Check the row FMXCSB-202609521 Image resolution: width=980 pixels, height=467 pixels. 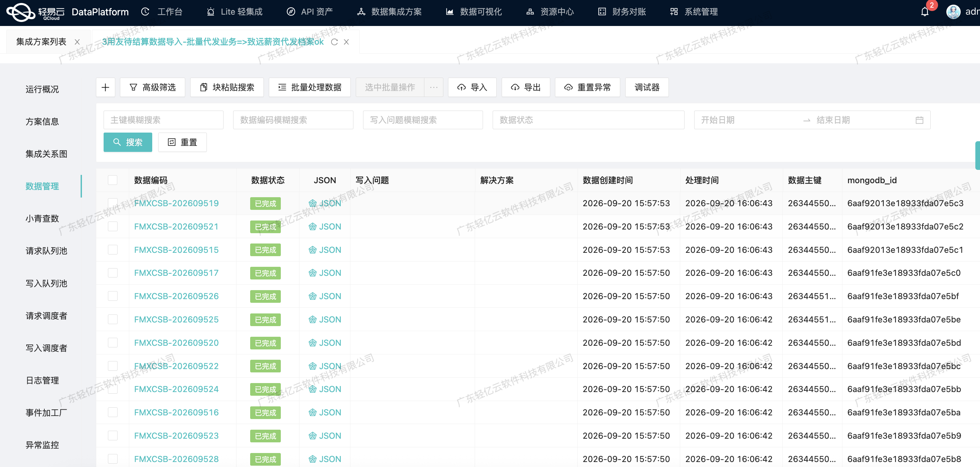pos(113,226)
